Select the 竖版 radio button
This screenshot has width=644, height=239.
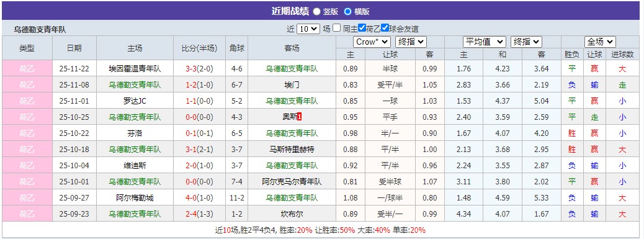click(316, 12)
